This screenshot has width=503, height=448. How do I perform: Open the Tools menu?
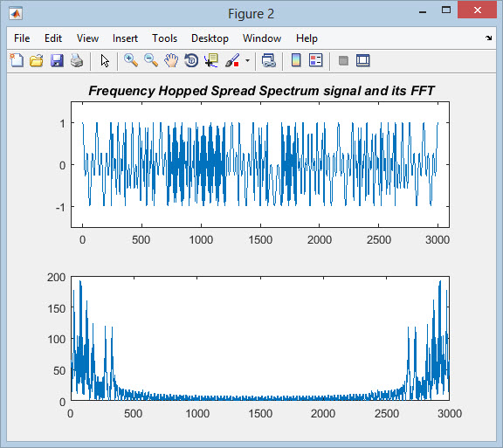click(164, 38)
